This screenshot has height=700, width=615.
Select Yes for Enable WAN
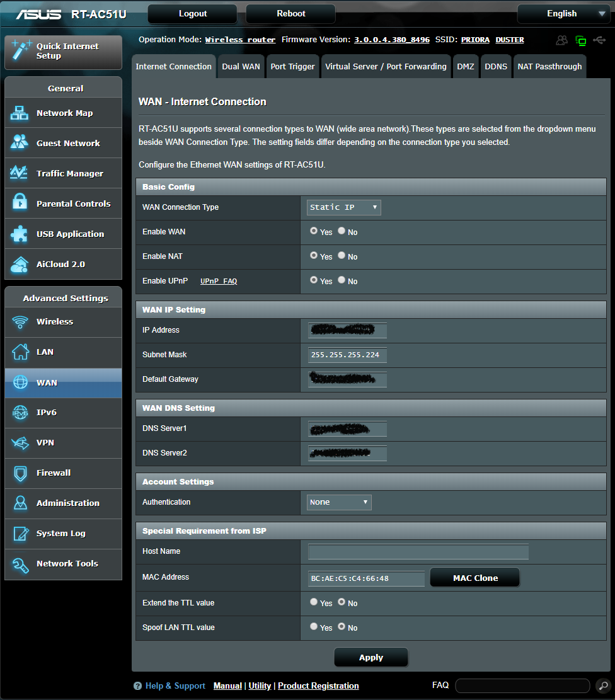click(x=314, y=231)
